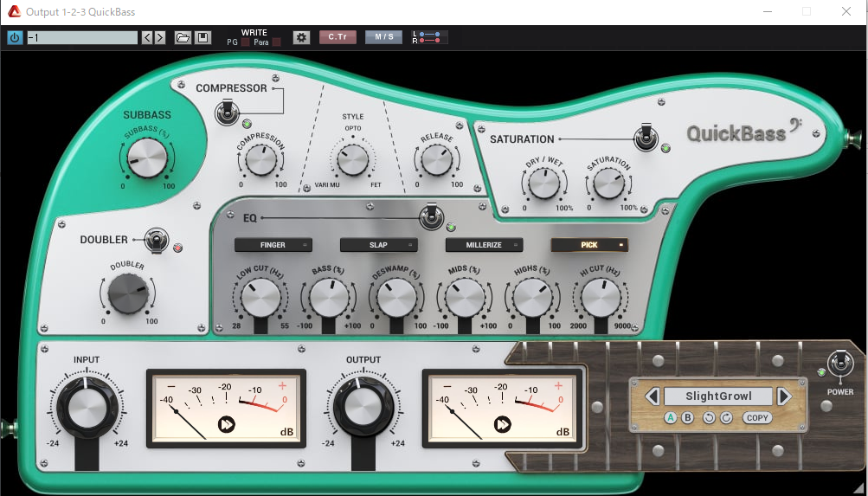
Task: Click the Dry / Wet knob
Action: pos(544,184)
